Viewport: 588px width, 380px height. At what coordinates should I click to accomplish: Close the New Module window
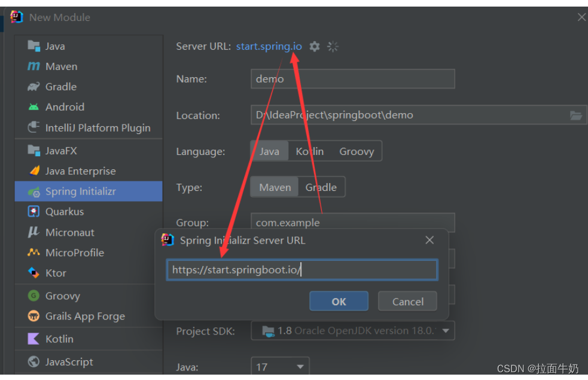point(581,17)
